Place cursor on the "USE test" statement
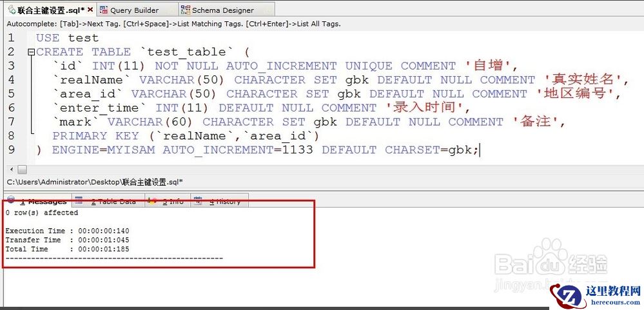Screen dimensions: 644x310 pyautogui.click(x=67, y=38)
